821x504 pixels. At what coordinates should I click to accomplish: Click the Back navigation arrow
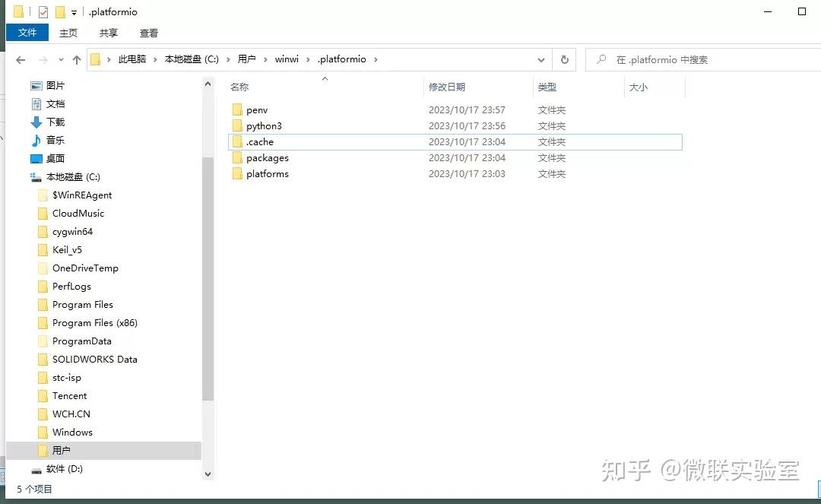tap(20, 59)
